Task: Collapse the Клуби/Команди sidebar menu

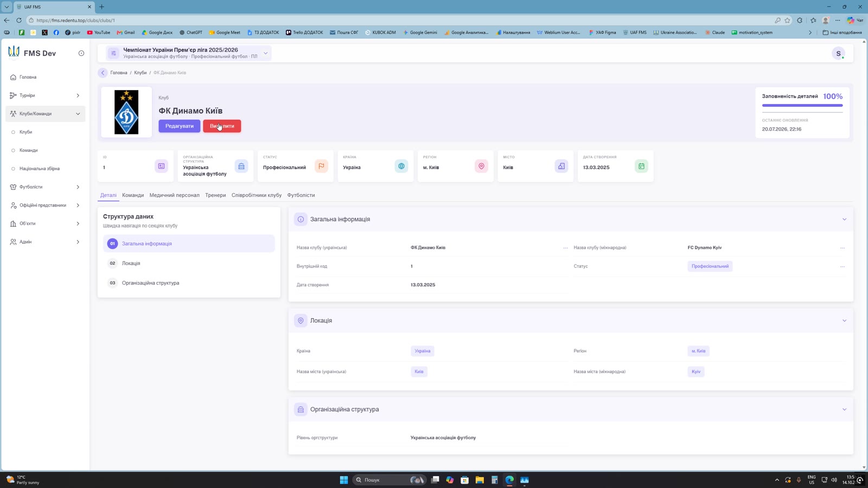Action: 45,114
